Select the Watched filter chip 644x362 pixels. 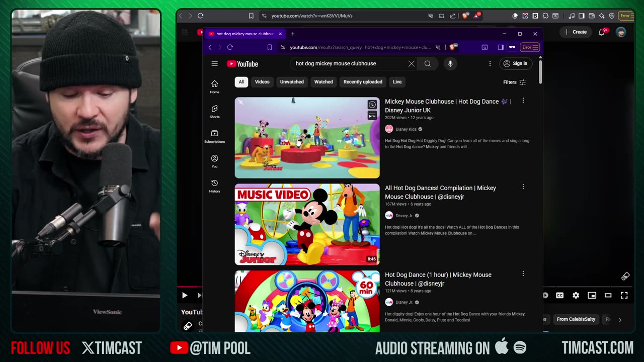click(324, 82)
